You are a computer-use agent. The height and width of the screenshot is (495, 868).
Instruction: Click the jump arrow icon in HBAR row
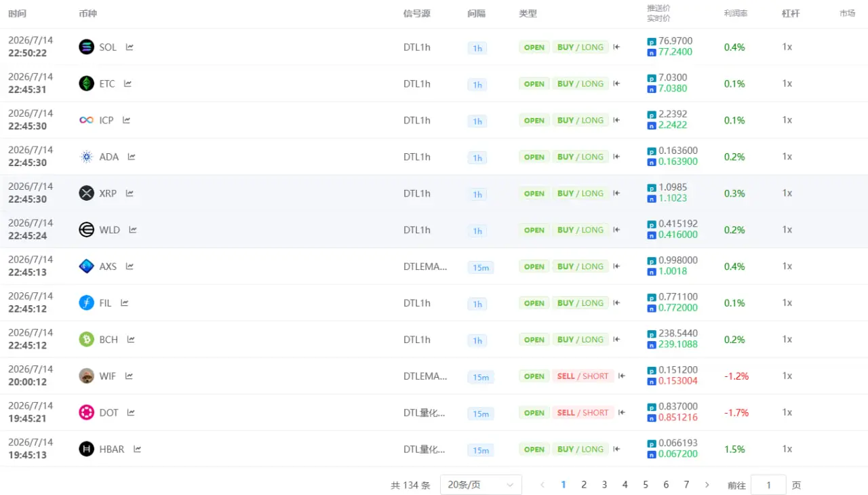(616, 449)
